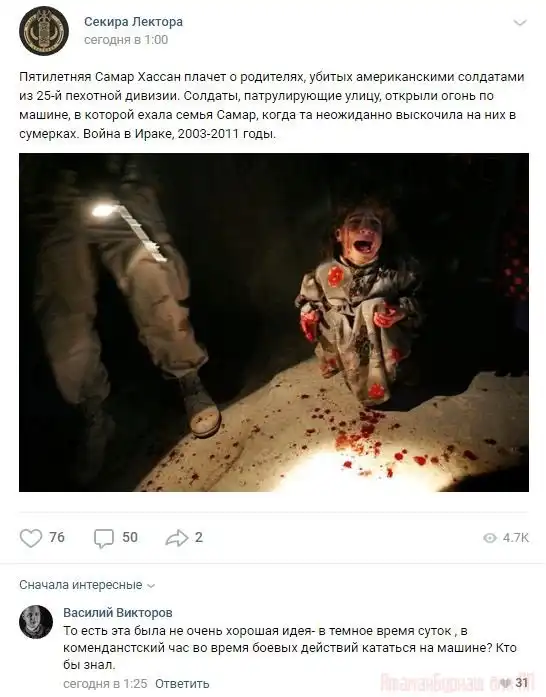546x697 pixels.
Task: Open the Сначала интересные sort dropdown
Action: (x=87, y=585)
